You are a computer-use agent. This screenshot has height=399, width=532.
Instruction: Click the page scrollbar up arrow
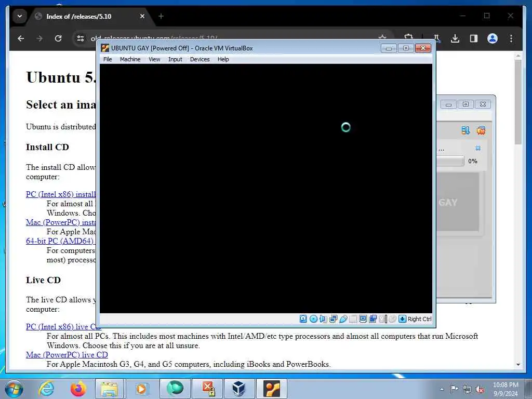tap(518, 55)
